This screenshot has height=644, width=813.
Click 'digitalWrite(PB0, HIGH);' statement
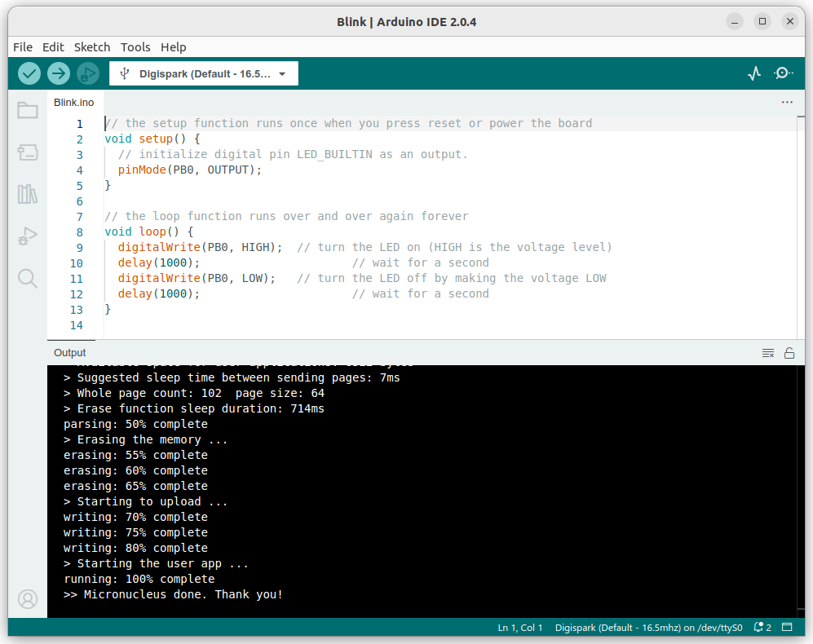click(200, 247)
